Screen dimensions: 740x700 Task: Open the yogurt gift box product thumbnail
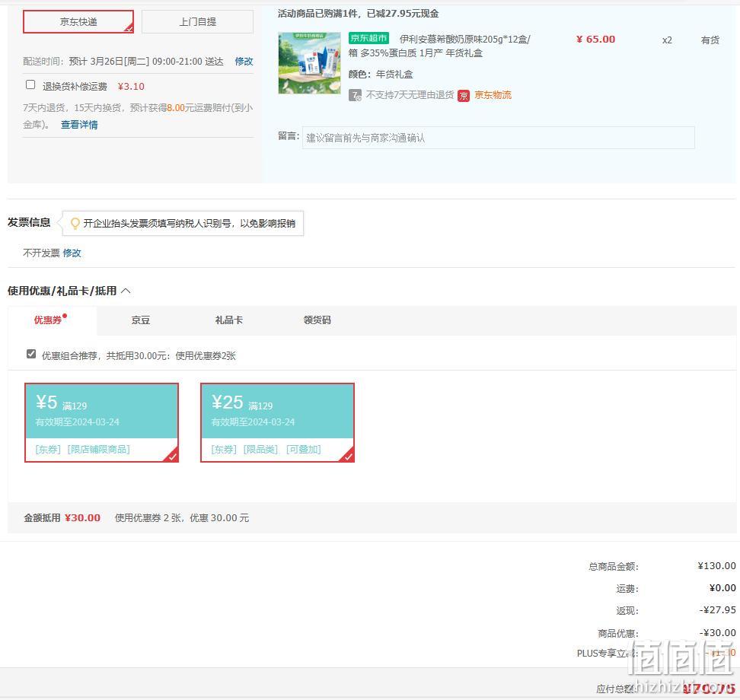(x=309, y=62)
